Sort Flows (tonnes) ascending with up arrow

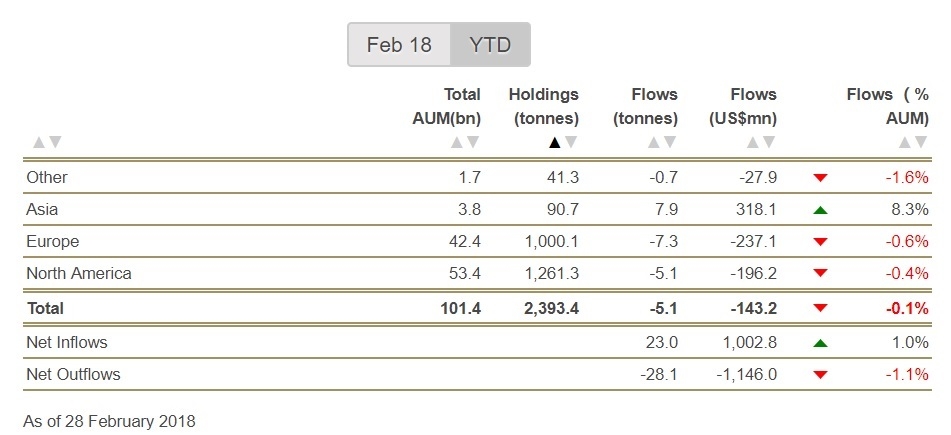pos(654,142)
